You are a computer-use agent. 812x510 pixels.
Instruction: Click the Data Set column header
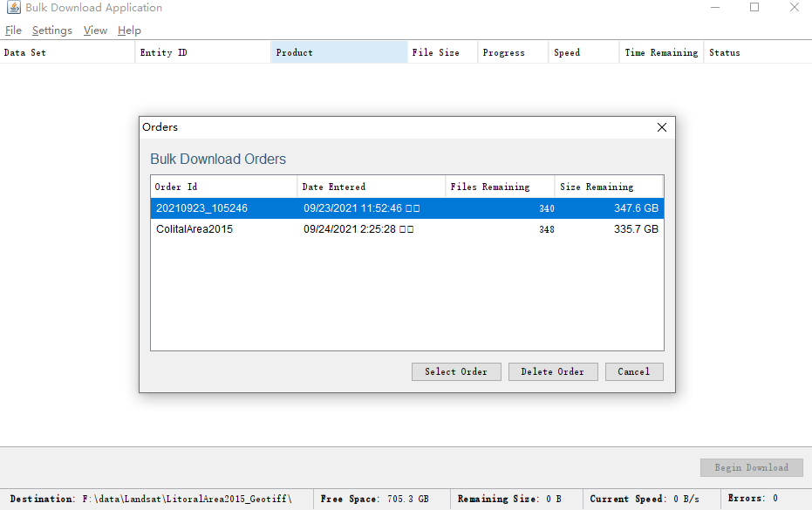67,52
